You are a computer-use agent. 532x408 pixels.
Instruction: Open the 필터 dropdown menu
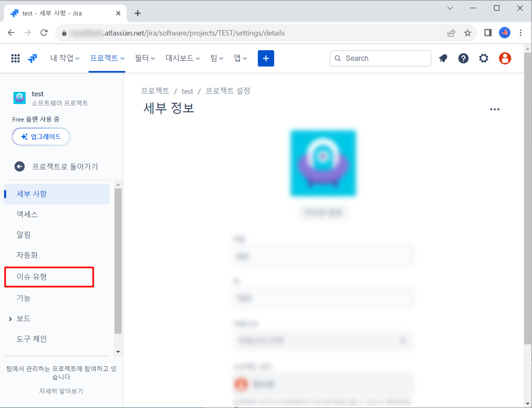click(x=145, y=58)
